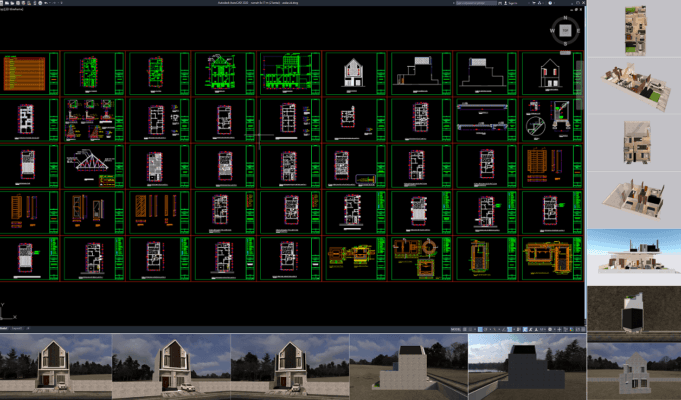Image resolution: width=681 pixels, height=400 pixels.
Task: Open the Help question mark icon
Action: tap(550, 3)
